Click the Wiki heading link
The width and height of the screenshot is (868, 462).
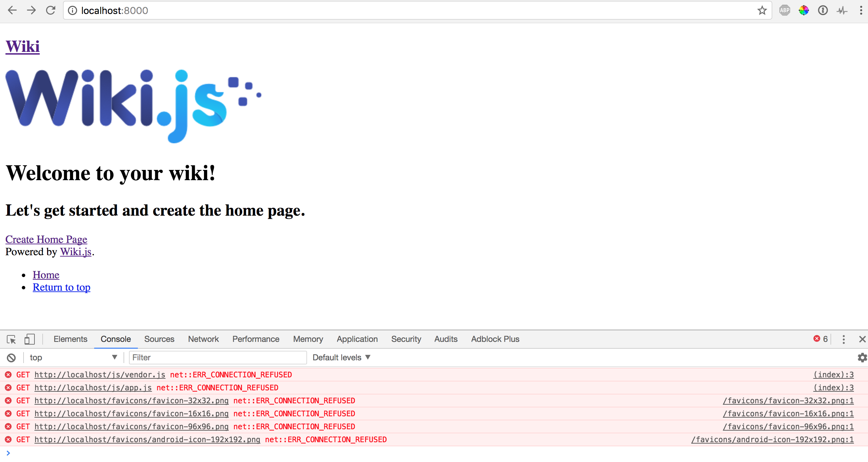click(23, 46)
